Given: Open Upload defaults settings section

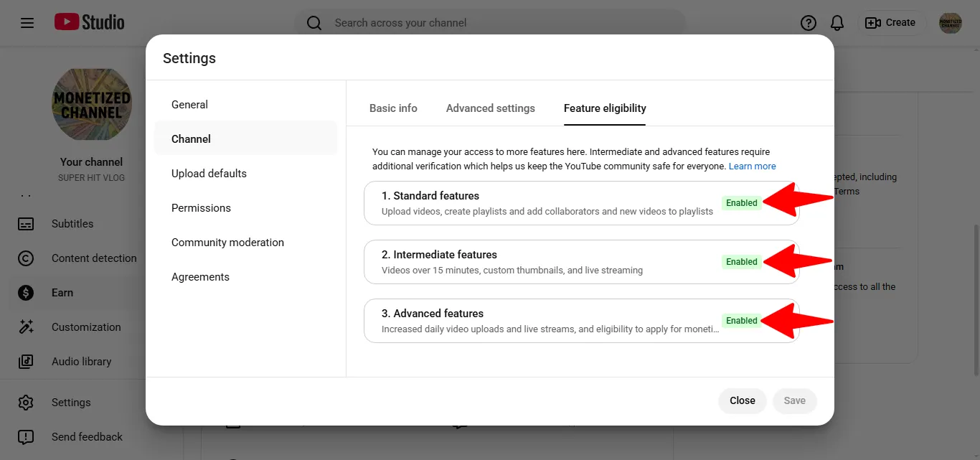Looking at the screenshot, I should tap(245, 174).
